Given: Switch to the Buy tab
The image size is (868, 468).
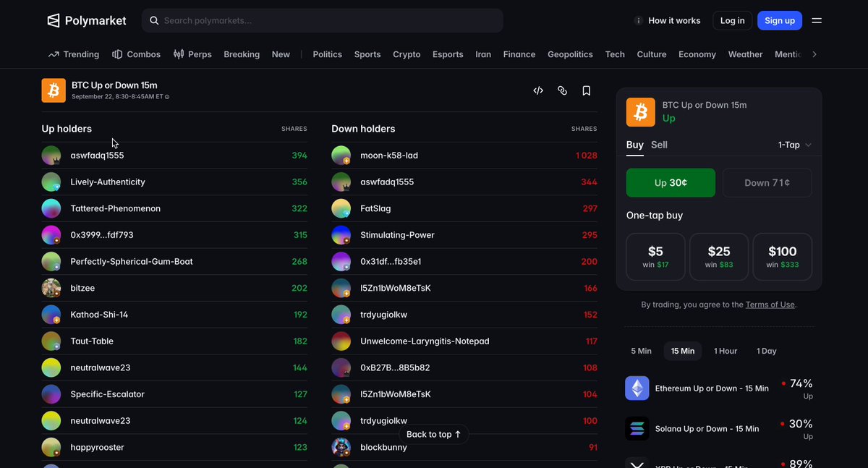Looking at the screenshot, I should [634, 145].
